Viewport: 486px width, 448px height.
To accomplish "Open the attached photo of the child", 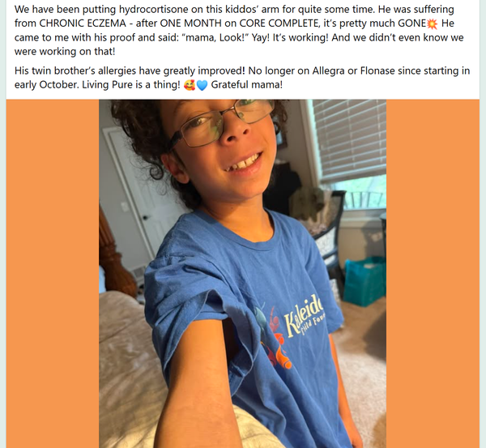I will tap(242, 274).
